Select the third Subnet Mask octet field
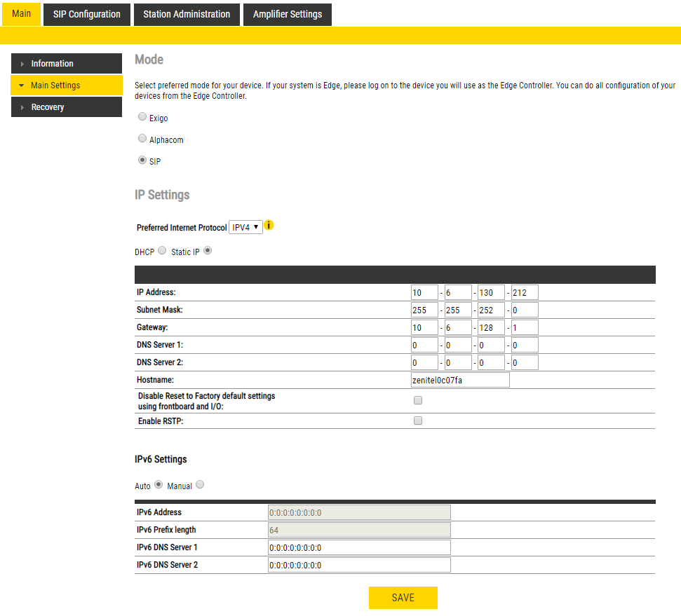This screenshot has width=681, height=616. pos(491,310)
